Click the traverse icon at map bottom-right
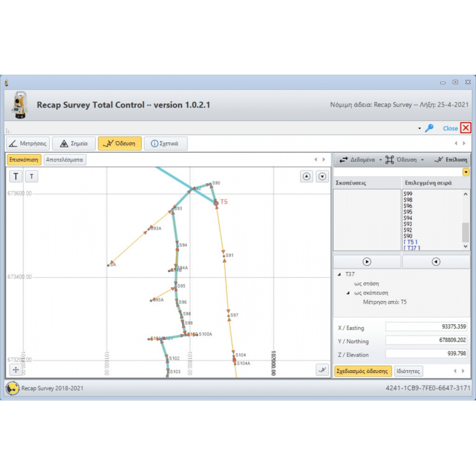 click(x=322, y=369)
